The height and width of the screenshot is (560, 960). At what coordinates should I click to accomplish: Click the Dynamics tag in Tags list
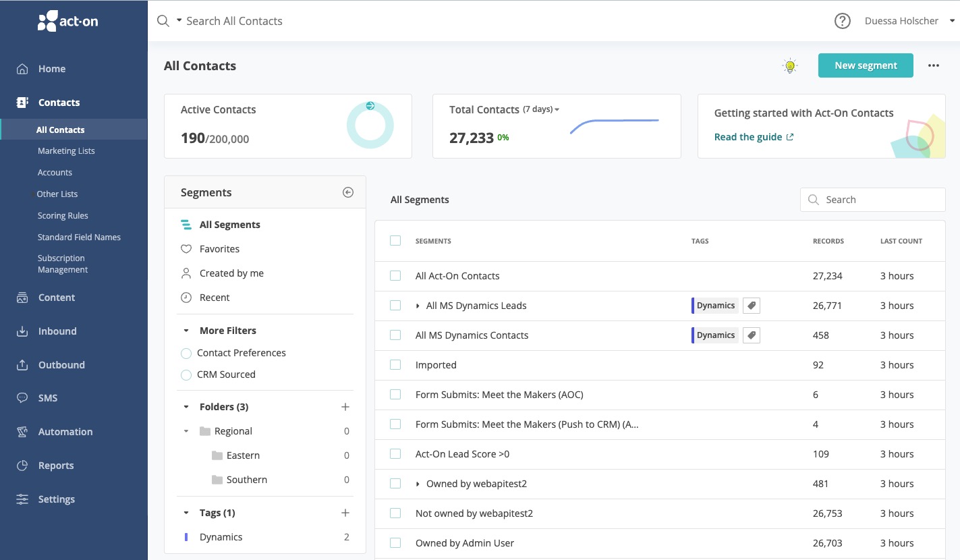click(221, 537)
